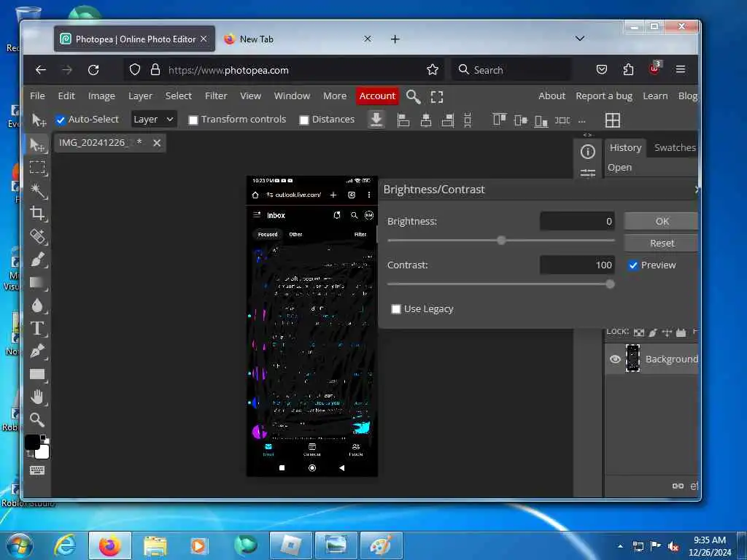This screenshot has height=560, width=747.
Task: Show hidden tray icons arrow
Action: tap(620, 546)
